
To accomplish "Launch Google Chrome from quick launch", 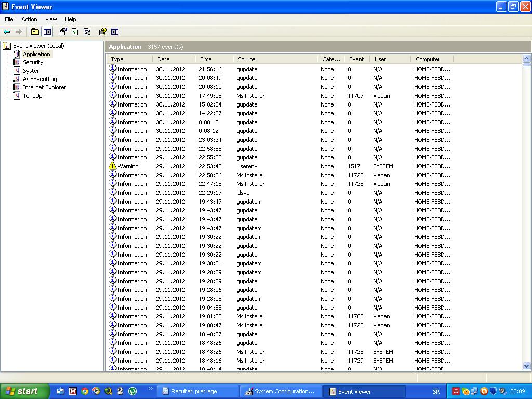I will (x=85, y=391).
